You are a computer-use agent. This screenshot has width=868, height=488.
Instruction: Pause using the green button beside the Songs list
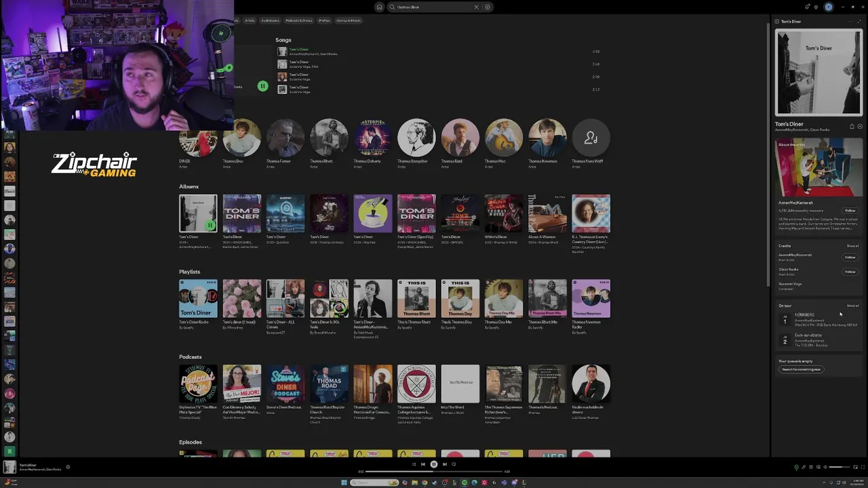[262, 86]
